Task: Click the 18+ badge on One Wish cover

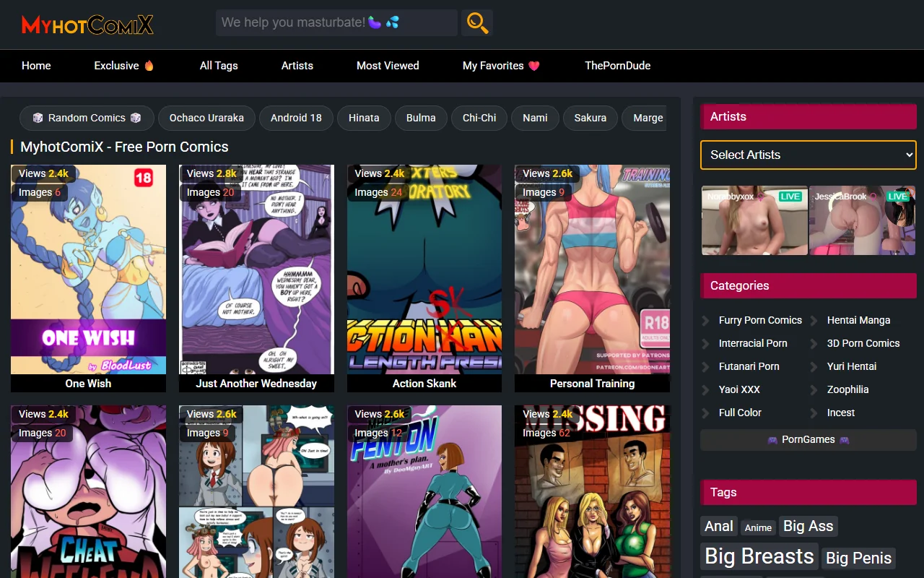Action: [x=144, y=177]
